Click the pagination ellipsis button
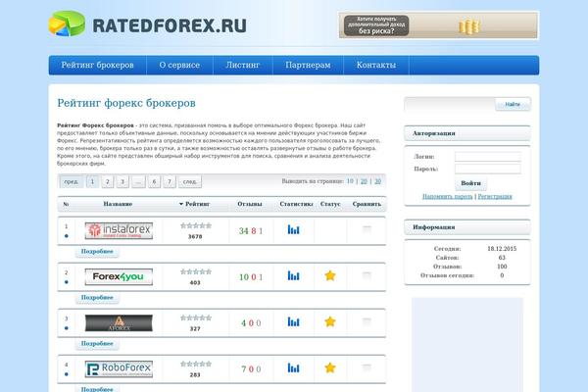The width and height of the screenshot is (588, 392). tap(138, 182)
